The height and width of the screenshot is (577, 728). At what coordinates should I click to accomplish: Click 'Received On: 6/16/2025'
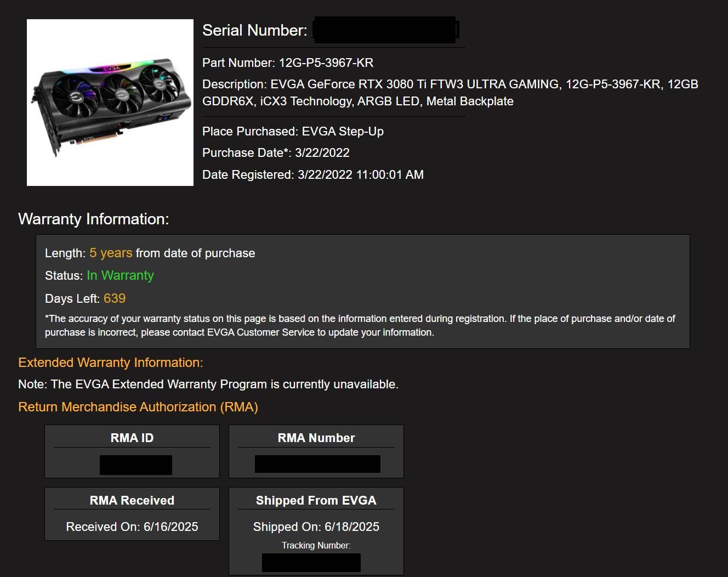(x=132, y=527)
